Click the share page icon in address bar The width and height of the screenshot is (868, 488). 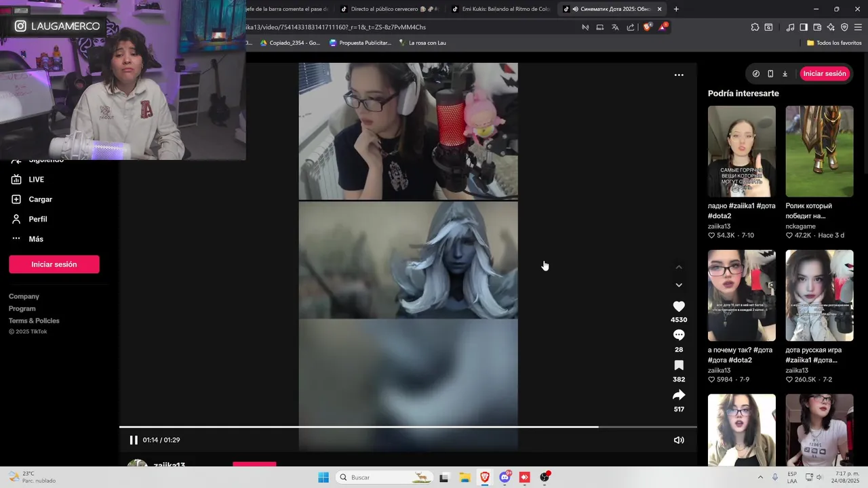click(x=631, y=27)
